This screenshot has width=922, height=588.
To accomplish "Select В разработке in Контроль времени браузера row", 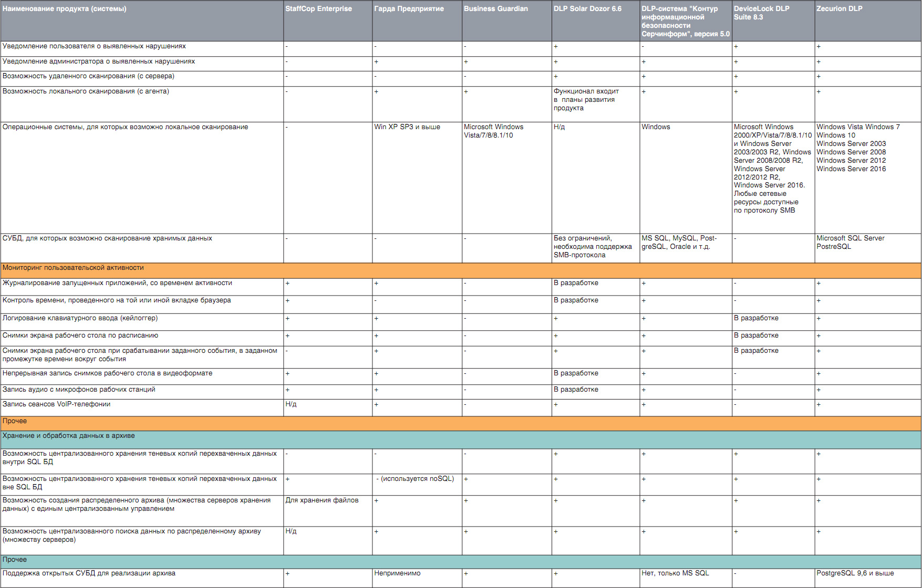I will point(596,304).
